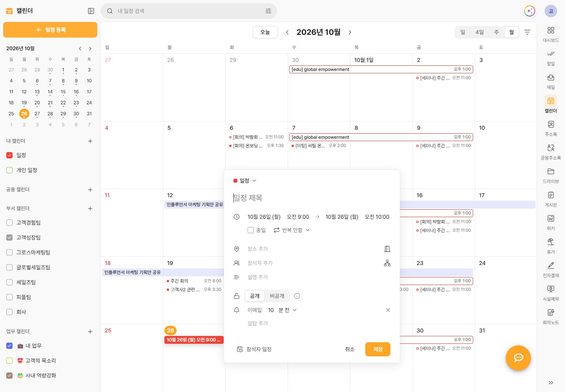Click the 일정 등록 button
The height and width of the screenshot is (392, 565).
(50, 30)
